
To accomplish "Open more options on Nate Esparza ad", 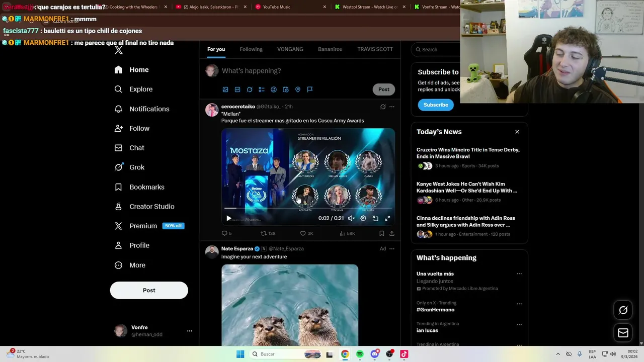I will pyautogui.click(x=392, y=248).
